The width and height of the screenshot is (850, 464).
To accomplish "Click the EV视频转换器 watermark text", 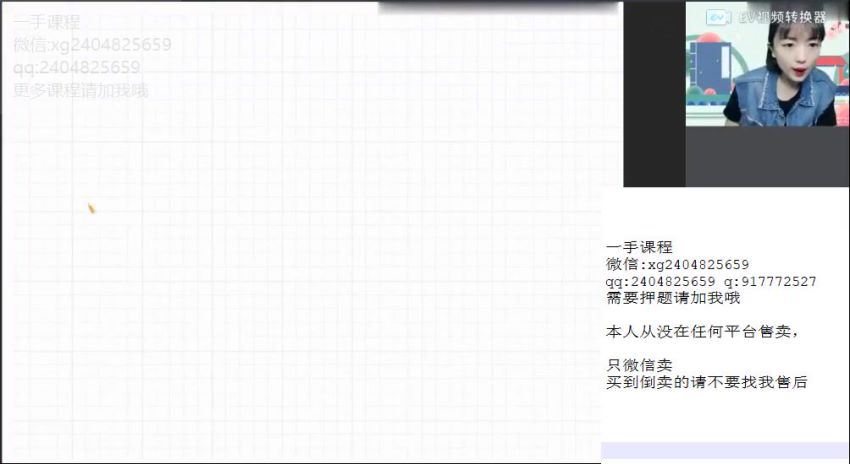I will point(778,17).
